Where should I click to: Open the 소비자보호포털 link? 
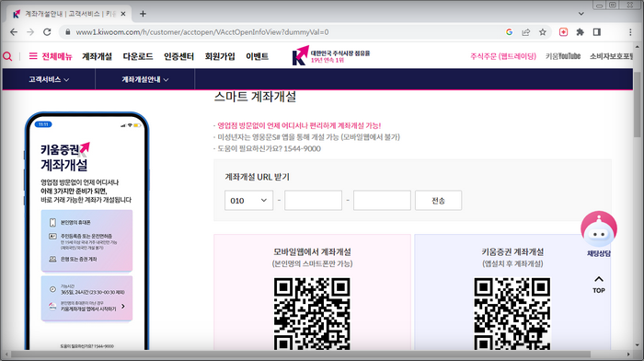coord(611,56)
